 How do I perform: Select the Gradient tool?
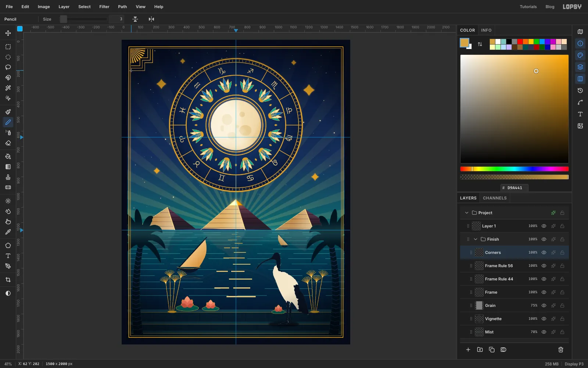[8, 167]
